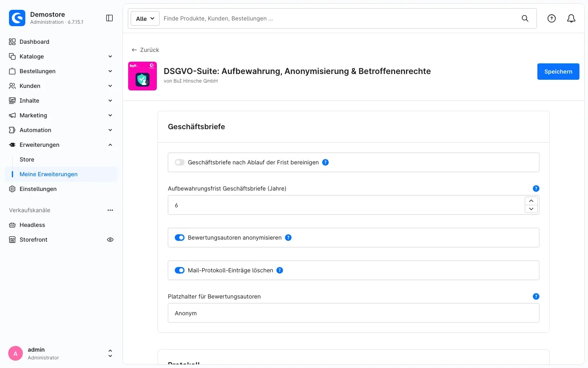The height and width of the screenshot is (368, 588).
Task: Show help for Geschäftsbriefe bereinigen option
Action: tap(325, 162)
